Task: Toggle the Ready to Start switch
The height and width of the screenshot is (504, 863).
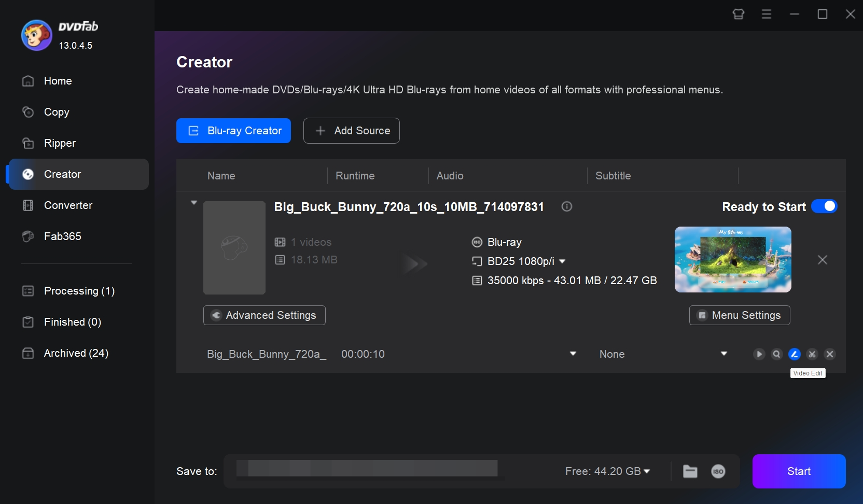Action: (824, 206)
